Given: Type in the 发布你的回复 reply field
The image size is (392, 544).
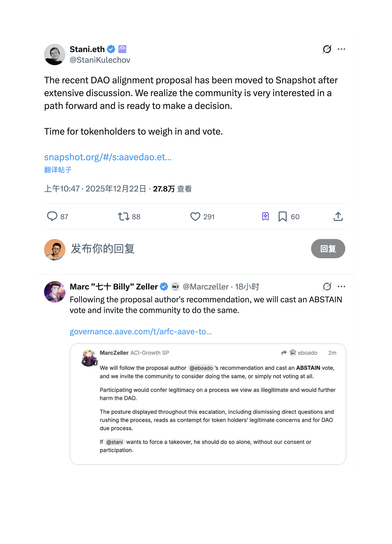Looking at the screenshot, I should (x=187, y=249).
